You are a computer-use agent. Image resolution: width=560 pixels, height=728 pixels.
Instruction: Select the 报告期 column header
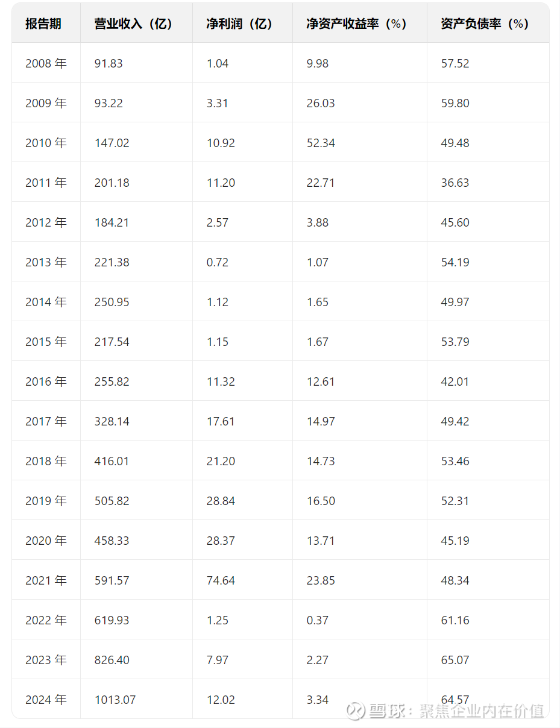click(x=43, y=24)
